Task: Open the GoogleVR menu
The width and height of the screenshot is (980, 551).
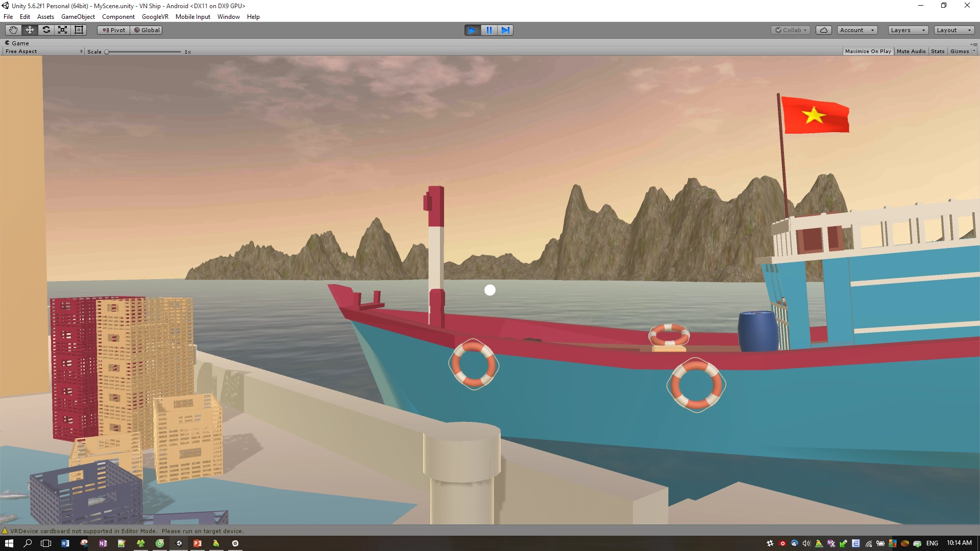Action: pyautogui.click(x=155, y=17)
